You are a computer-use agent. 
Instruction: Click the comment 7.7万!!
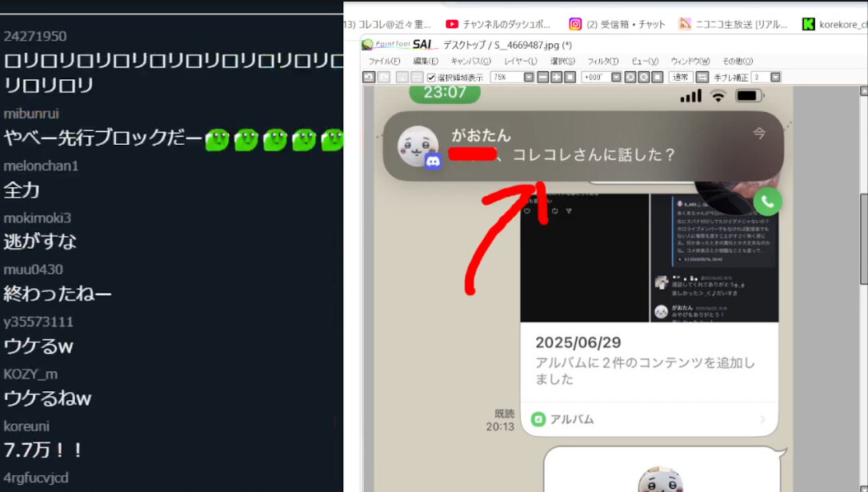[x=44, y=450]
